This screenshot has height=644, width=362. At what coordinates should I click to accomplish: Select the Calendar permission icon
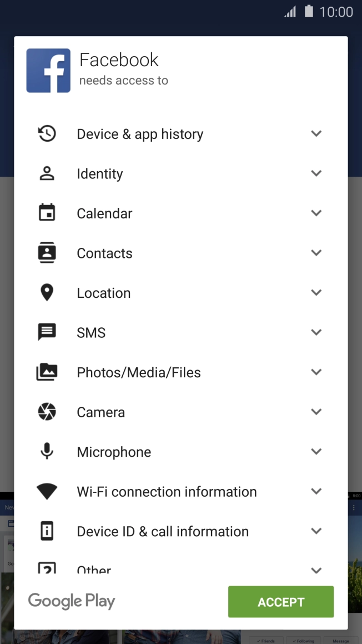point(47,213)
